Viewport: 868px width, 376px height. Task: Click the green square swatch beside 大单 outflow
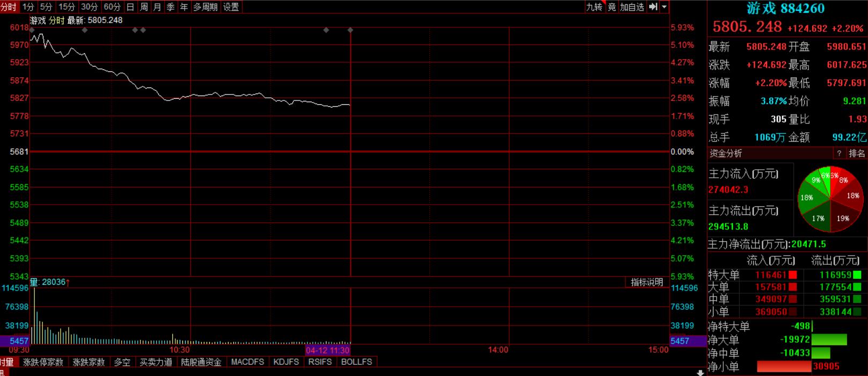click(x=857, y=287)
